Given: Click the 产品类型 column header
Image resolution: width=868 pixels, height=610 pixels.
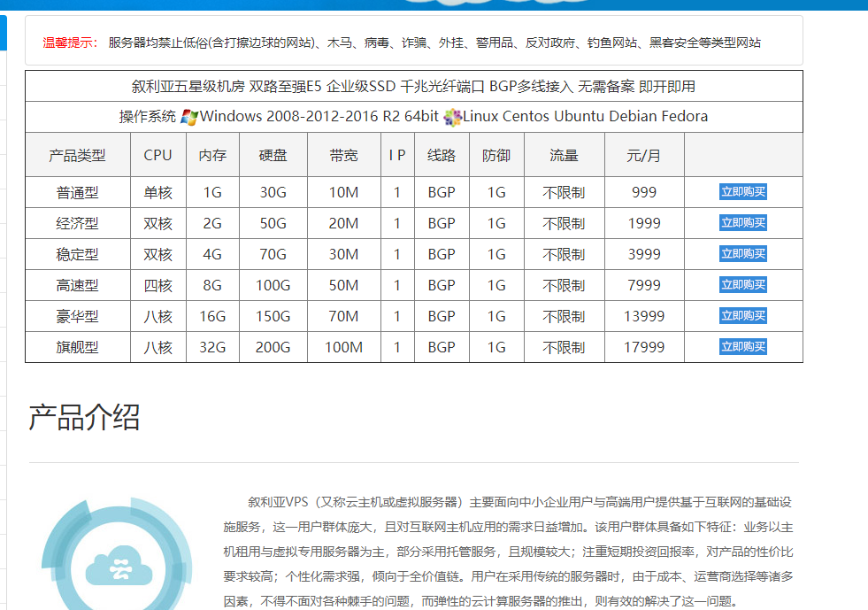Looking at the screenshot, I should click(x=77, y=155).
